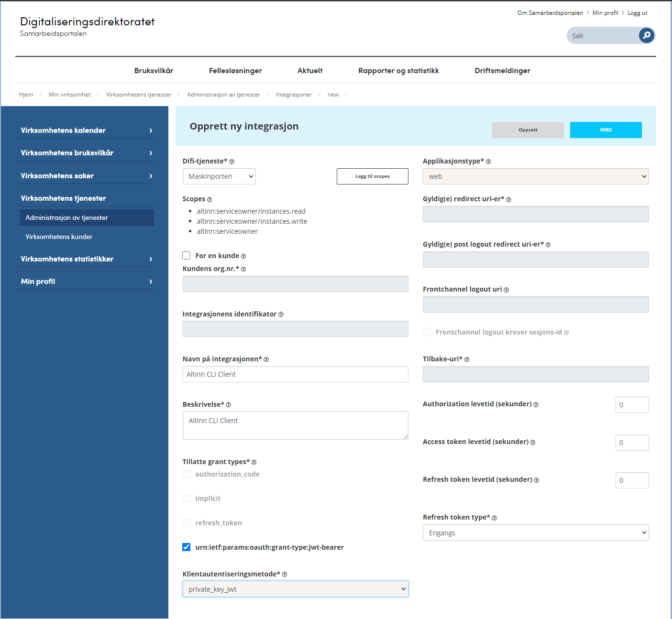Go to Rapporter og statistikk menu

[x=398, y=71]
